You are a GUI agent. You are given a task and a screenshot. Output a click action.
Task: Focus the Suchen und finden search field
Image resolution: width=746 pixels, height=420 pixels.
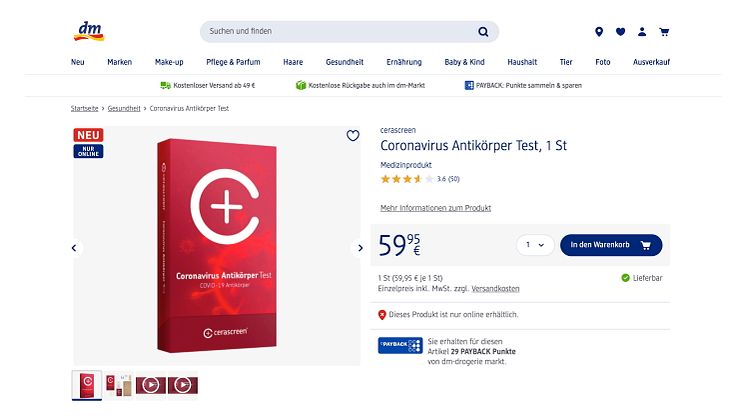(x=340, y=31)
